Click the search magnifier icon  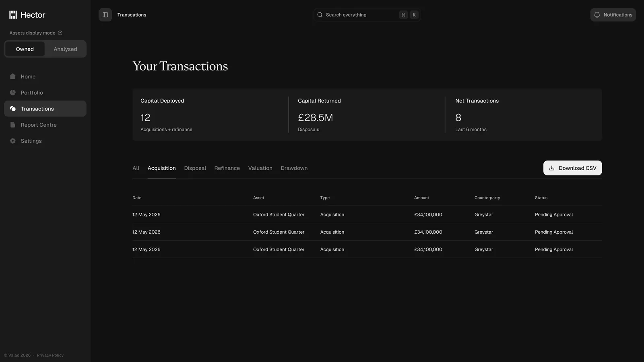tap(320, 15)
